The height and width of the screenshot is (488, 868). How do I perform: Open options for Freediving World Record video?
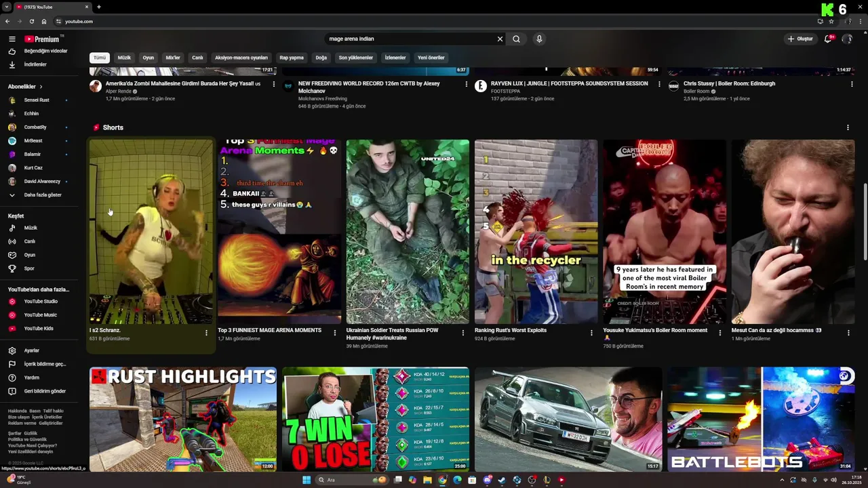[x=467, y=84]
